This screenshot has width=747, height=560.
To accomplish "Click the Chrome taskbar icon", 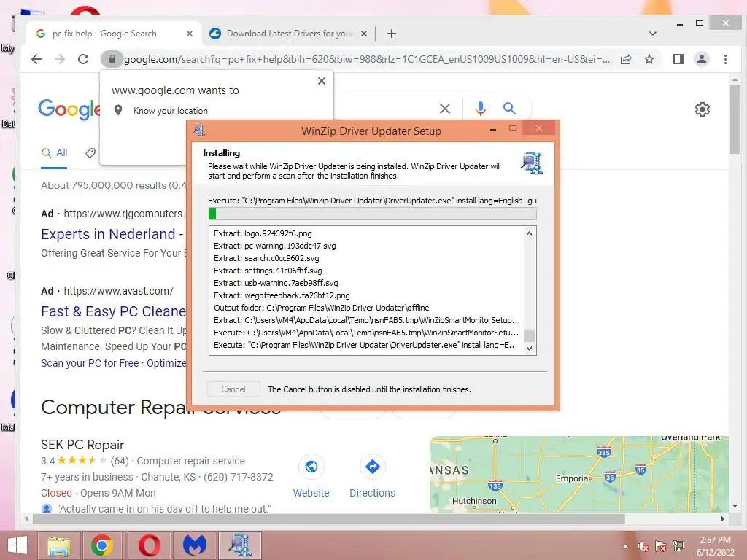I will [101, 545].
